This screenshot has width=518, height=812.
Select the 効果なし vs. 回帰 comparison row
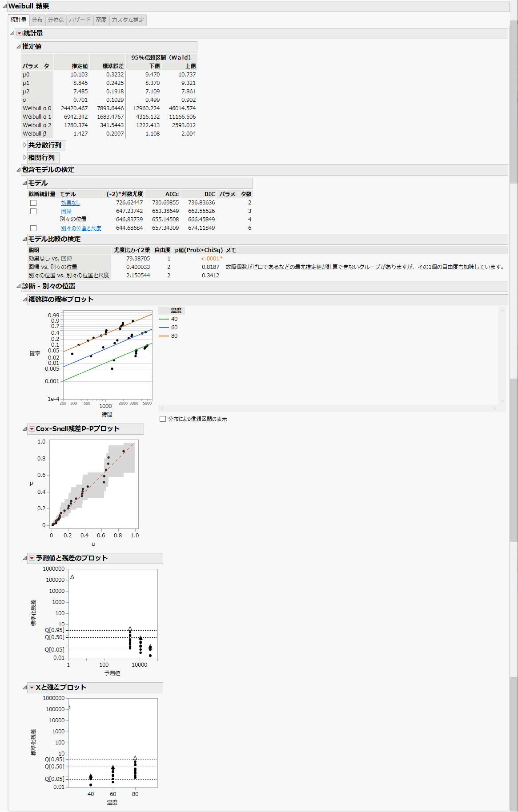pyautogui.click(x=50, y=259)
